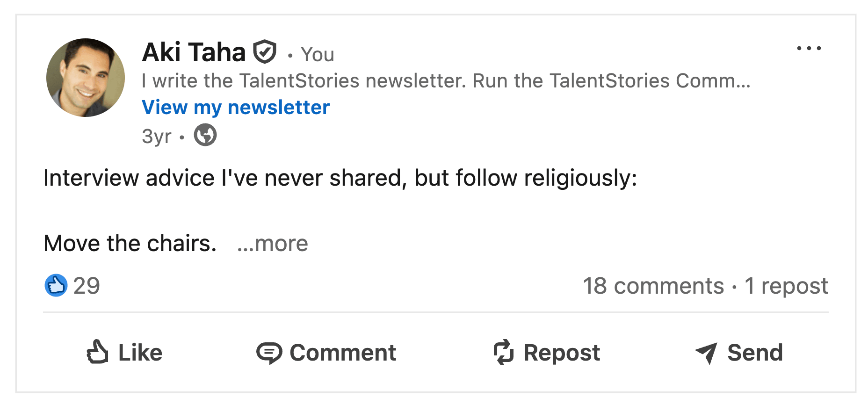Click the verified shield badge icon
Image resolution: width=868 pixels, height=405 pixels.
pyautogui.click(x=265, y=52)
